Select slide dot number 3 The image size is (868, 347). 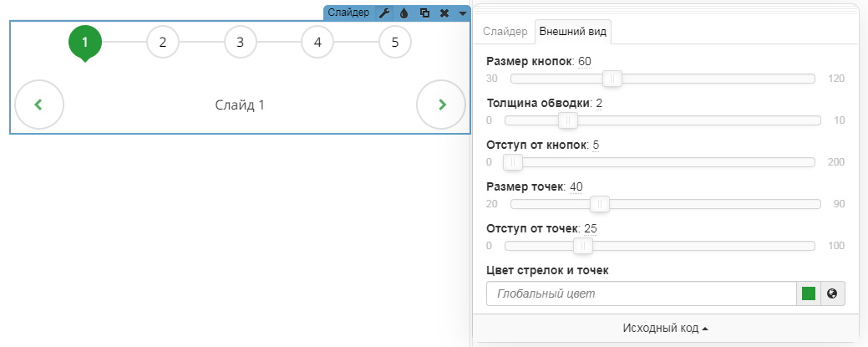(240, 42)
